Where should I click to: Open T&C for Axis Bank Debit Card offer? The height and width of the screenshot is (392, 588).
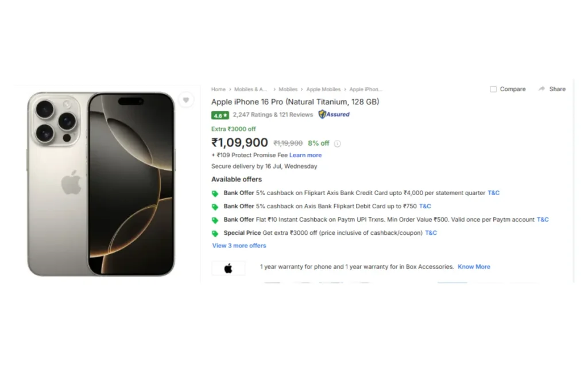click(x=425, y=206)
